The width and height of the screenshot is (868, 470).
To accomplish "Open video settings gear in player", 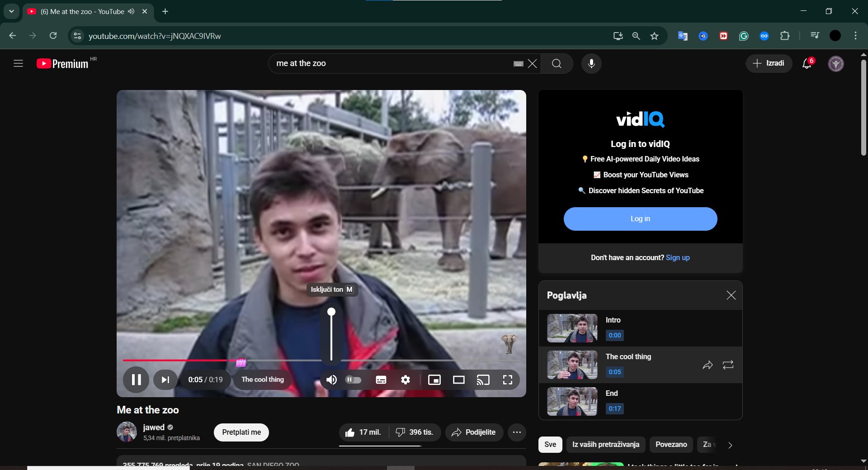I will coord(406,380).
